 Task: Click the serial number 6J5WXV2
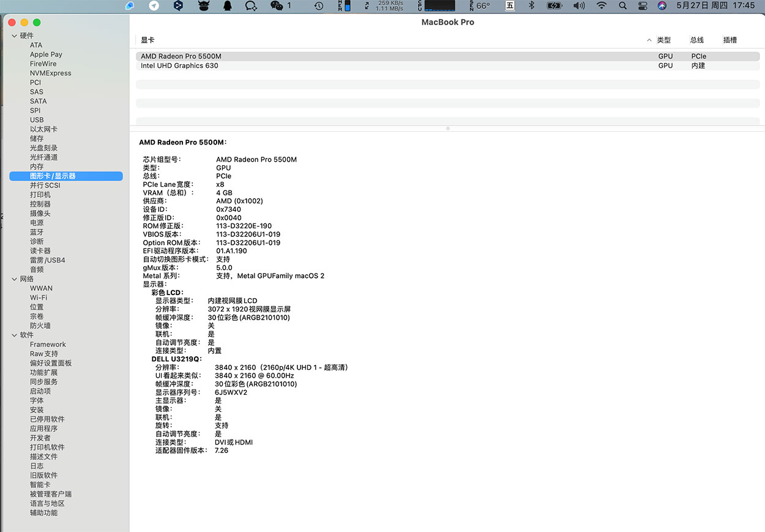pos(231,392)
